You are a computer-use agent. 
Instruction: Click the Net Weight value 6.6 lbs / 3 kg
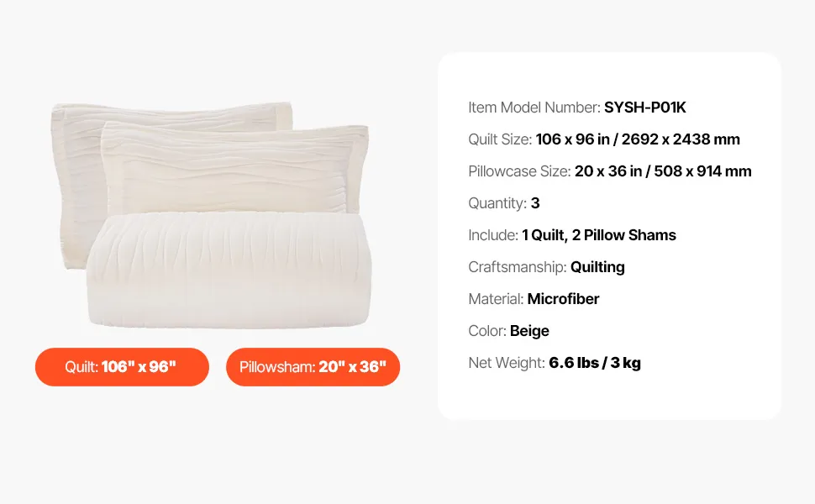pyautogui.click(x=595, y=363)
